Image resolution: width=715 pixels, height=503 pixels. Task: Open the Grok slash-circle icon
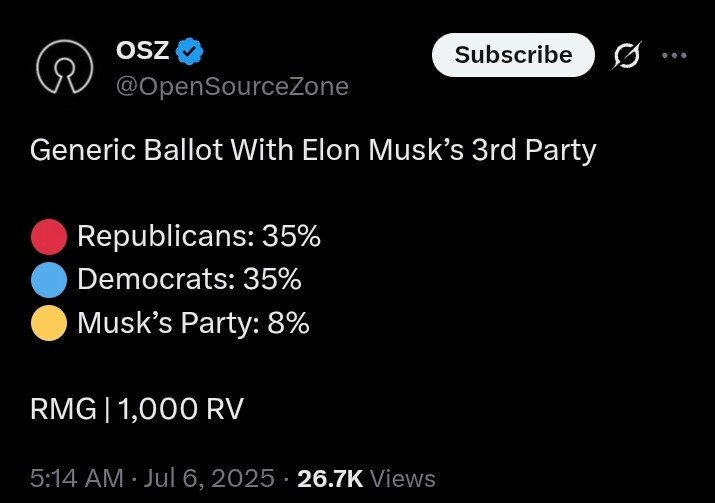point(627,56)
